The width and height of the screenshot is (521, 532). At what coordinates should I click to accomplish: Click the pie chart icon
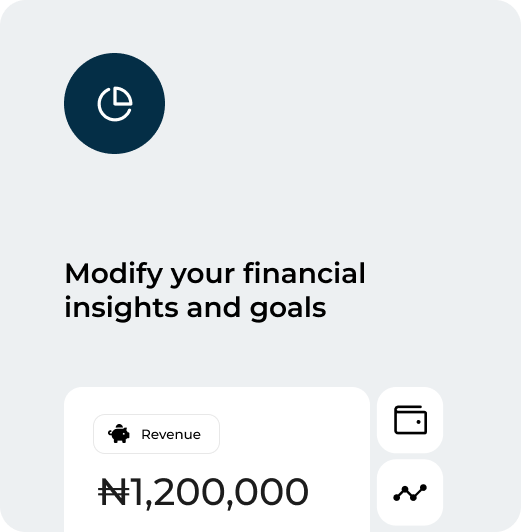click(x=115, y=104)
